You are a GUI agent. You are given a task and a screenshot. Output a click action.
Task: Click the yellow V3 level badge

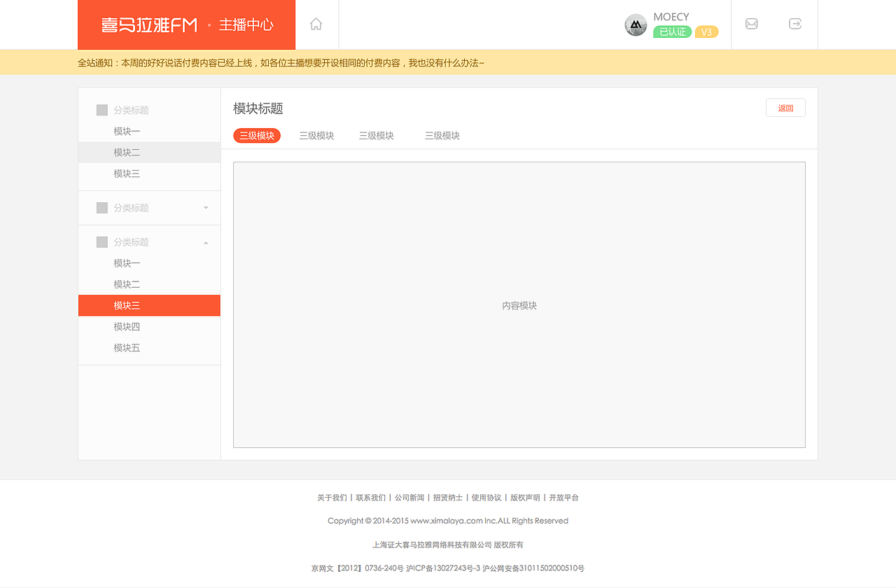coord(706,31)
